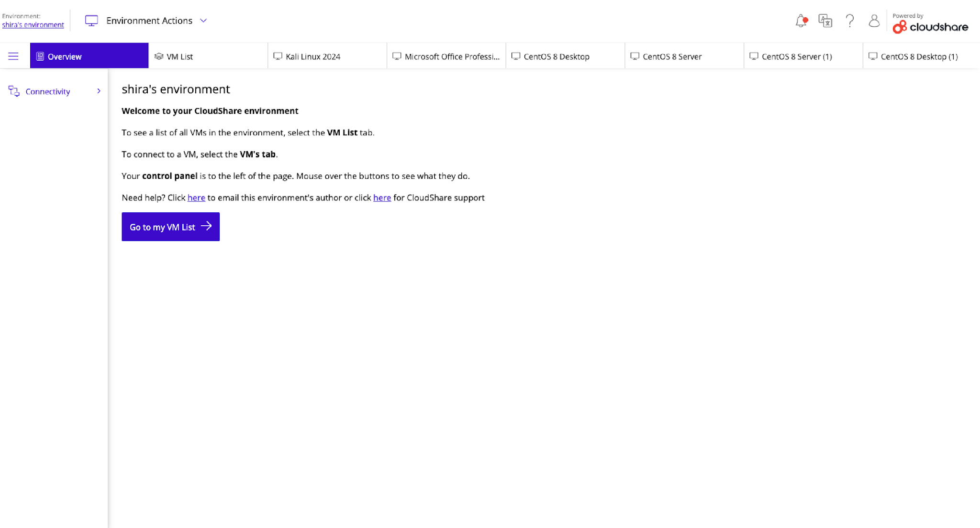Open the Kali Linux 2024 tab
This screenshot has width=980, height=528.
(327, 56)
